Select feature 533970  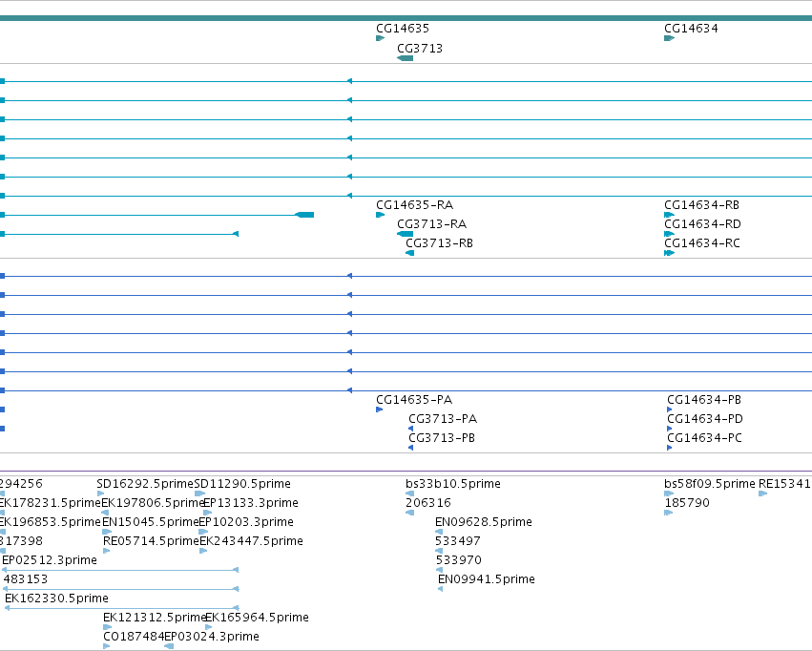[458, 560]
